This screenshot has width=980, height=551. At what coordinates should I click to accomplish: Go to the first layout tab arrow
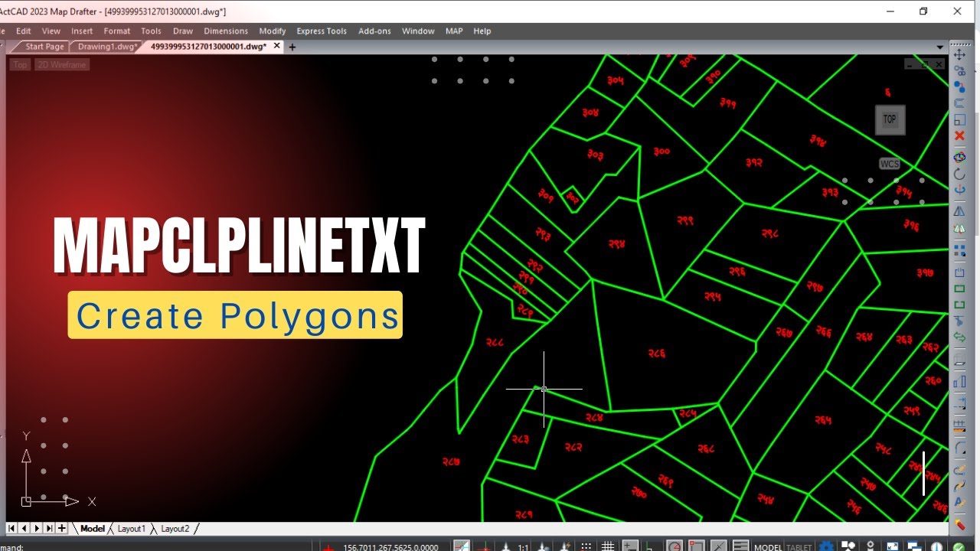(x=11, y=528)
